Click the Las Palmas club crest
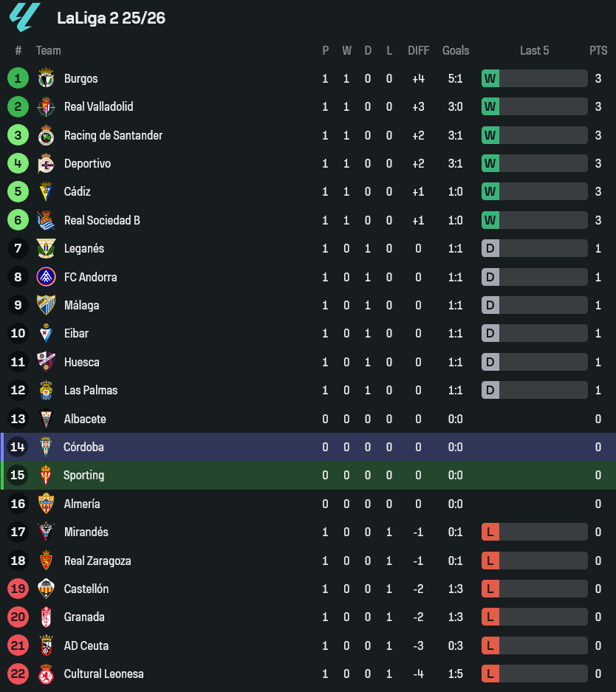The image size is (616, 692). tap(46, 391)
